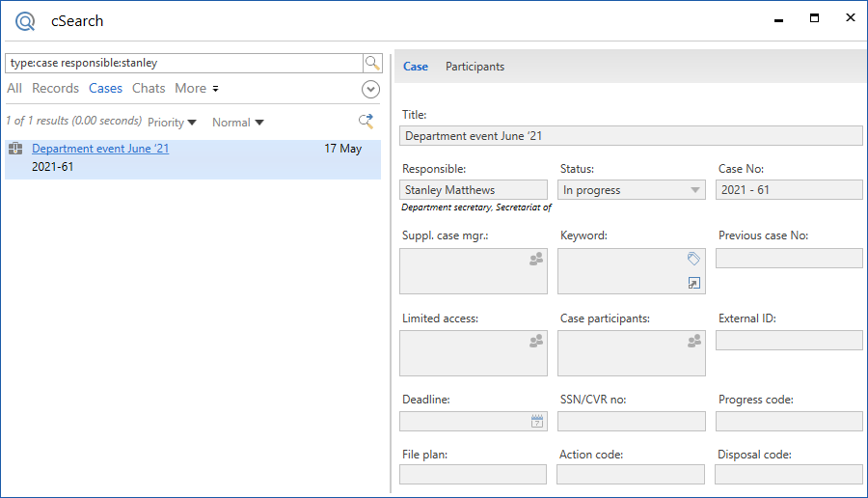The height and width of the screenshot is (498, 868).
Task: Open the Department event June '21 link
Action: click(100, 149)
